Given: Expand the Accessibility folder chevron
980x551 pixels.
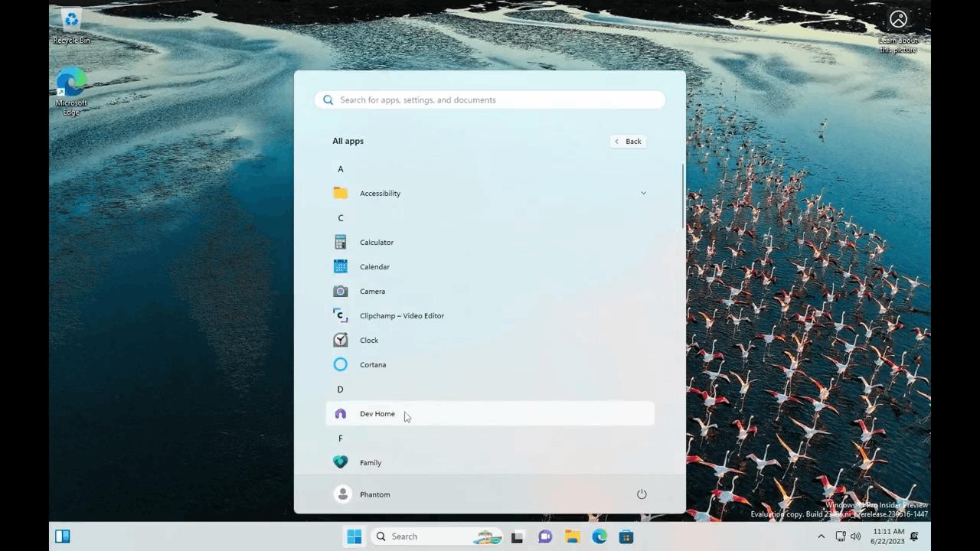Looking at the screenshot, I should coord(643,193).
